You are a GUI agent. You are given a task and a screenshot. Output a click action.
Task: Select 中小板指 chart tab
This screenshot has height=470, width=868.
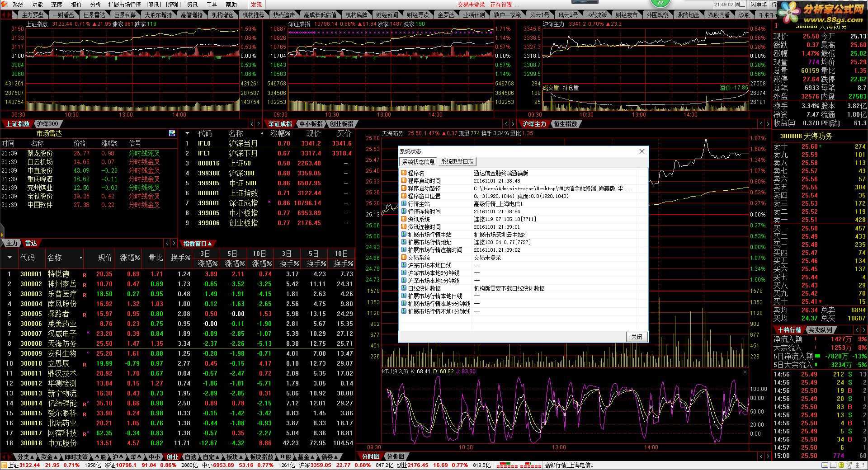point(311,124)
